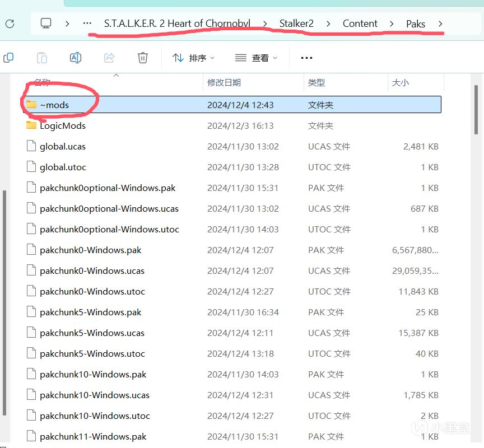
Task: Select pakchunk0-Windows.pak file
Action: tap(232, 250)
